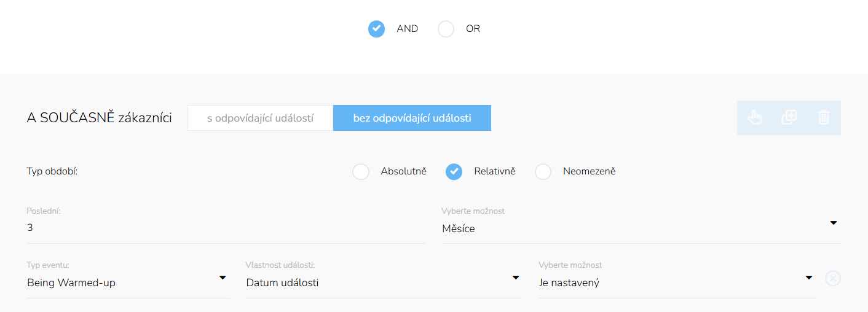Click the hand pointer drag icon
Image resolution: width=868 pixels, height=312 pixels.
[x=754, y=118]
